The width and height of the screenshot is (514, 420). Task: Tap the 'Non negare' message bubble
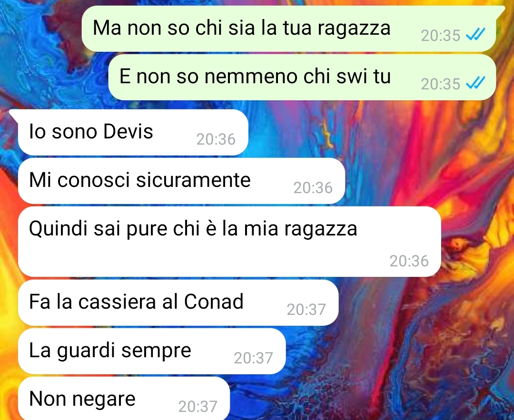(124, 398)
